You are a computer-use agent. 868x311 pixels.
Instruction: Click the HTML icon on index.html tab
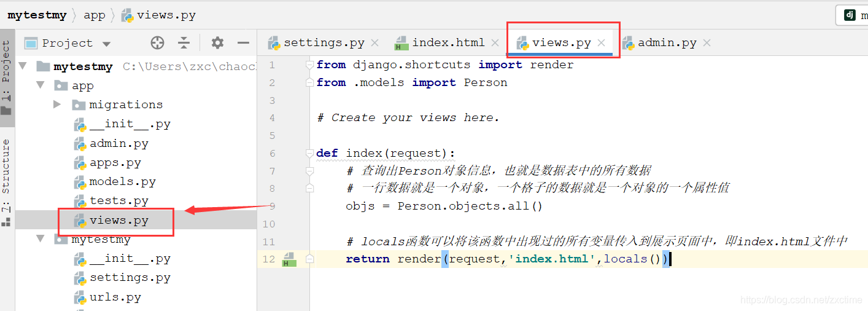401,43
